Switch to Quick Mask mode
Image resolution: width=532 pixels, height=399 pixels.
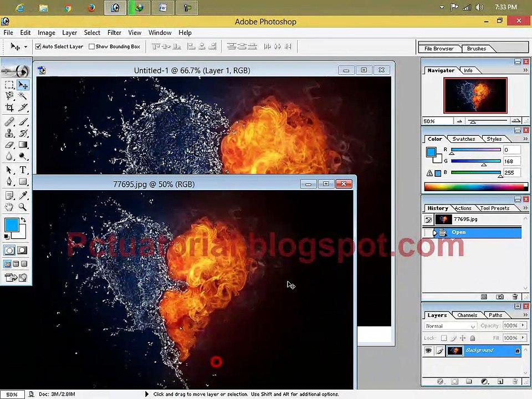pyautogui.click(x=22, y=250)
